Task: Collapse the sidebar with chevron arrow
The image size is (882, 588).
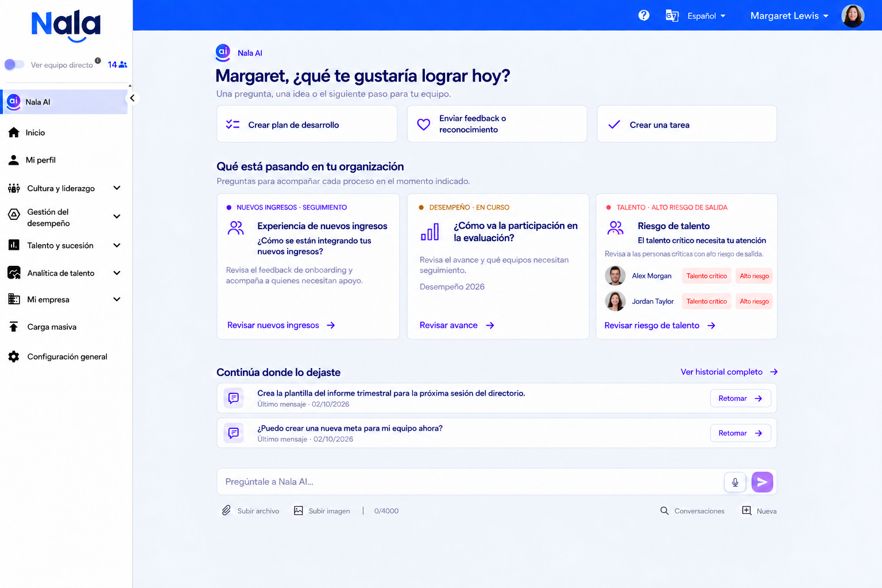Action: 132,98
